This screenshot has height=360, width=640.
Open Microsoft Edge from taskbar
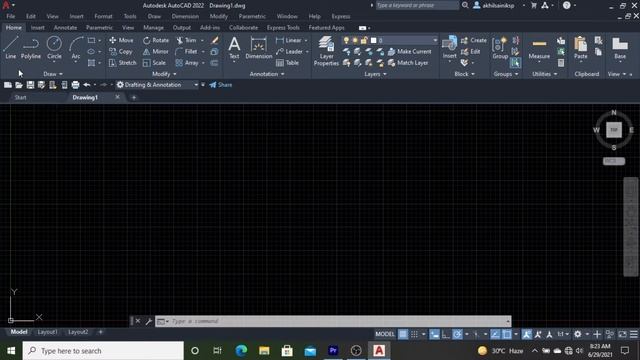point(241,350)
